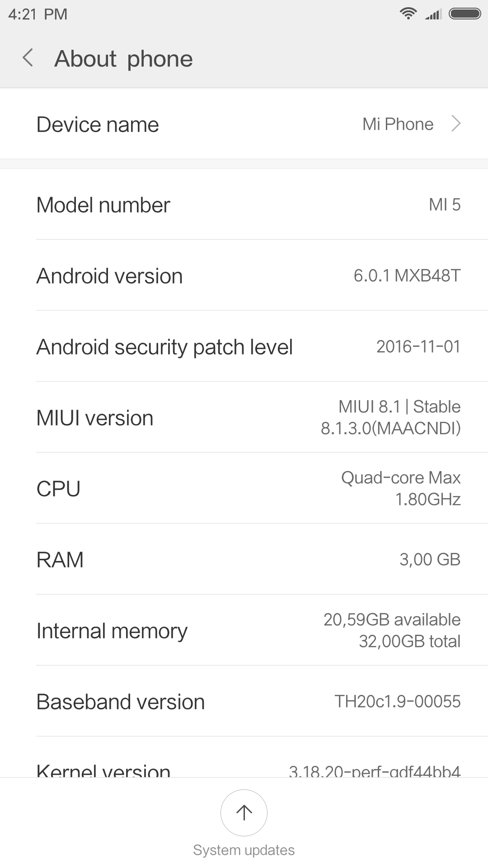The height and width of the screenshot is (868, 488).
Task: Tap the Baseband version row
Action: click(244, 701)
